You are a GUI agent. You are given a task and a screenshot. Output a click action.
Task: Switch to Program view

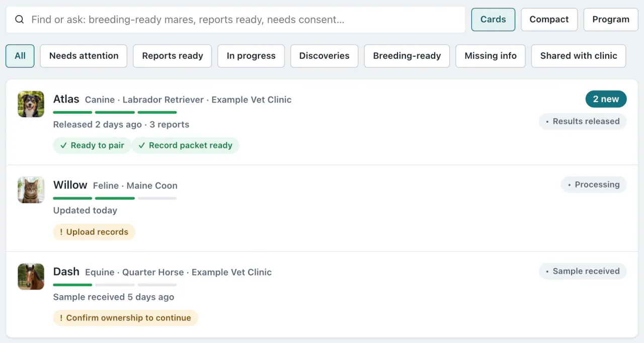[611, 20]
